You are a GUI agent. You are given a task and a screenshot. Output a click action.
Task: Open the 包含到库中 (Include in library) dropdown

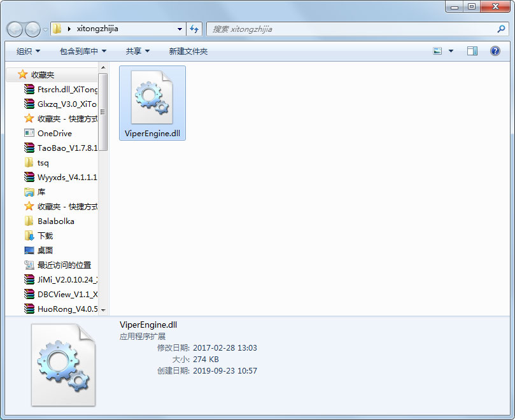pos(82,50)
